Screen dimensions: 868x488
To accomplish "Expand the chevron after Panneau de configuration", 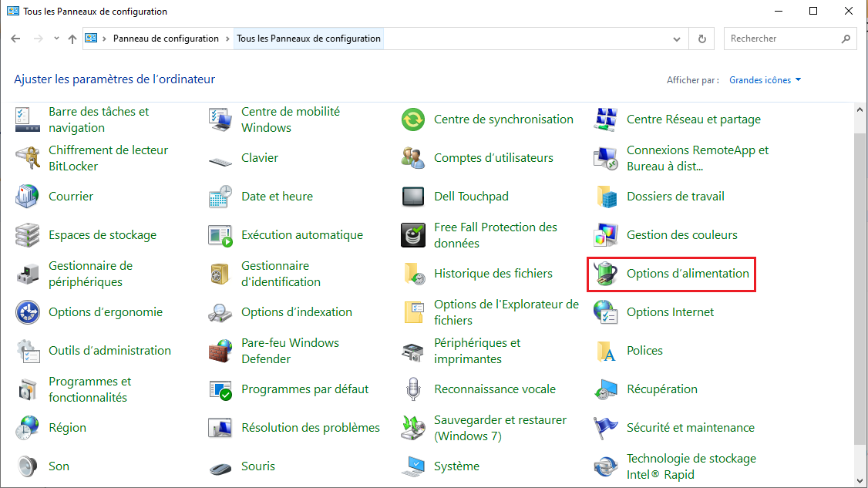I will point(227,39).
